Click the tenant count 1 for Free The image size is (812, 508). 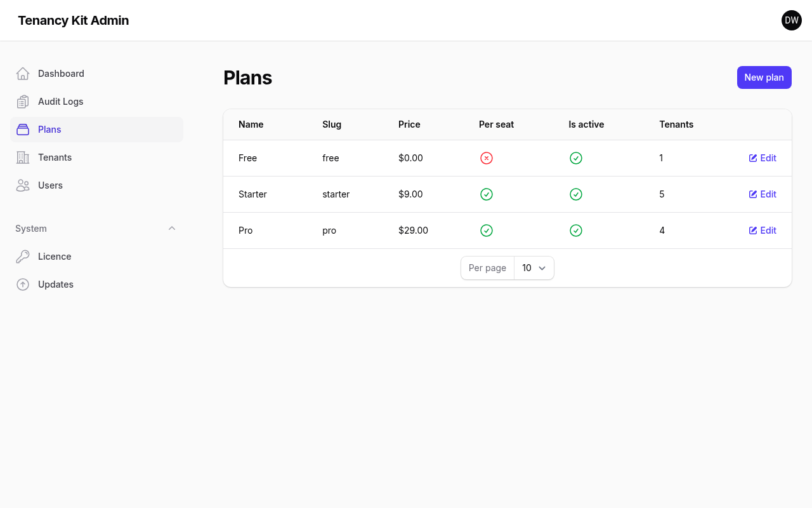point(661,158)
